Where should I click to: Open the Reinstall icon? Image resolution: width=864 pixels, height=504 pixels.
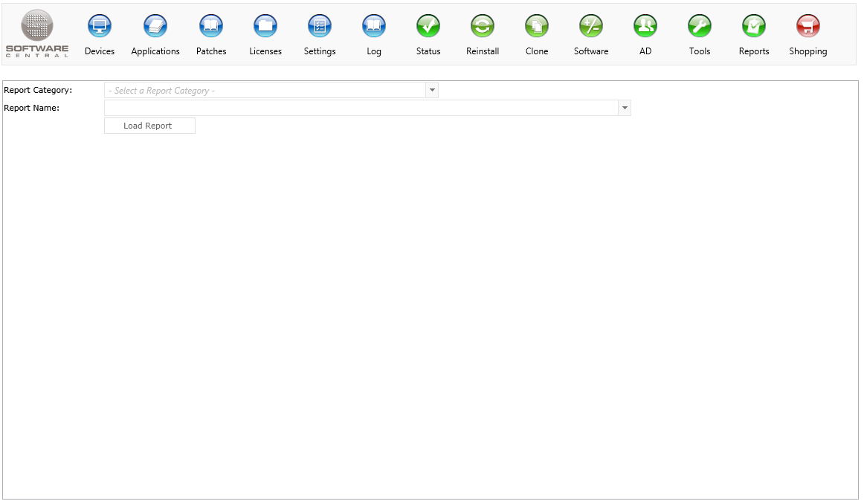[x=483, y=27]
